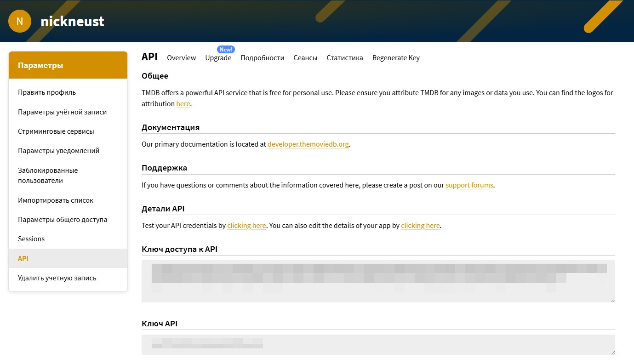Click the API page heading
Image resolution: width=634 pixels, height=364 pixels.
click(149, 57)
